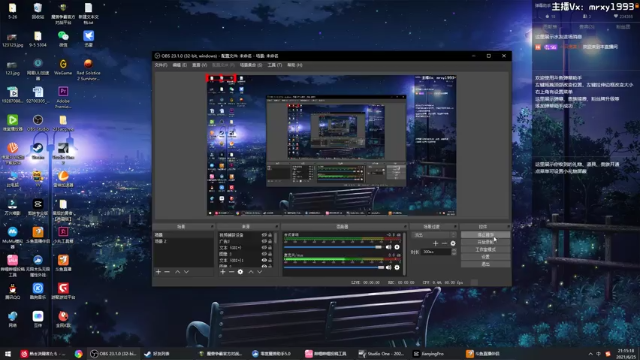This screenshot has width=640, height=360.
Task: Open the 场景集合(S) menu
Action: 251,65
